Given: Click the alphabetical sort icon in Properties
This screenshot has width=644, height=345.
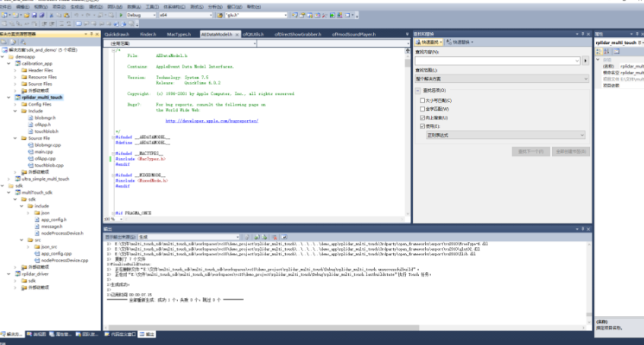Looking at the screenshot, I should pyautogui.click(x=605, y=51).
